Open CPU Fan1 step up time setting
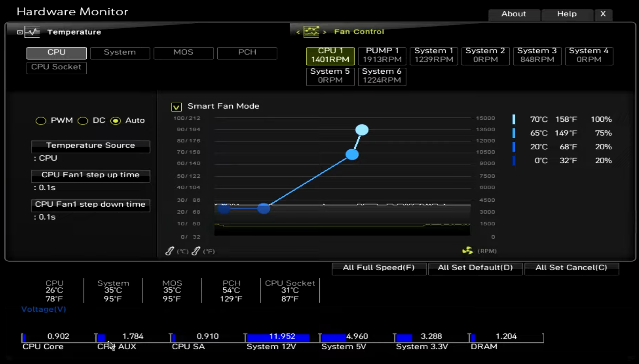The image size is (639, 364). 90,175
